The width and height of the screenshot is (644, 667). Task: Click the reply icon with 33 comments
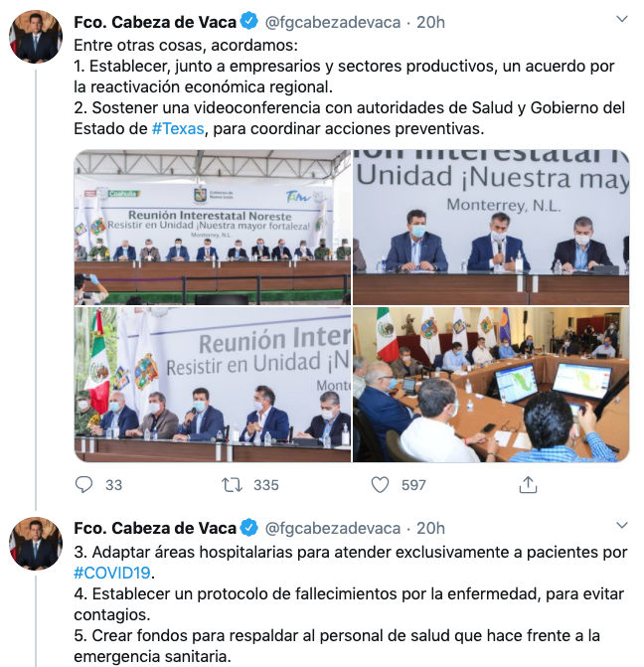83,484
